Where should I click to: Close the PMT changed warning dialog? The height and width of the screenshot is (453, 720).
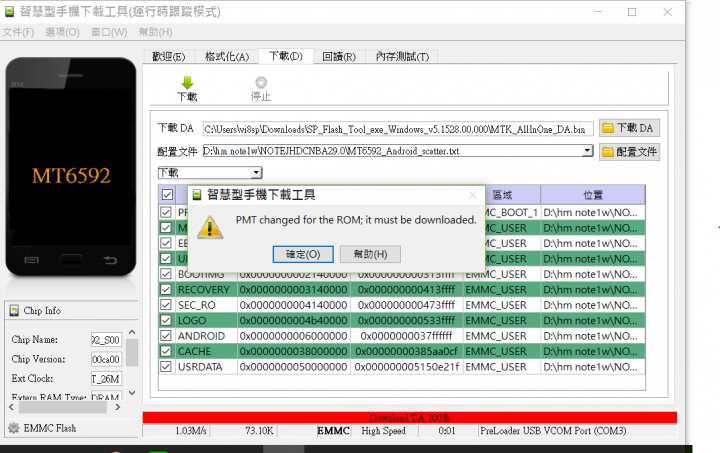coord(472,196)
